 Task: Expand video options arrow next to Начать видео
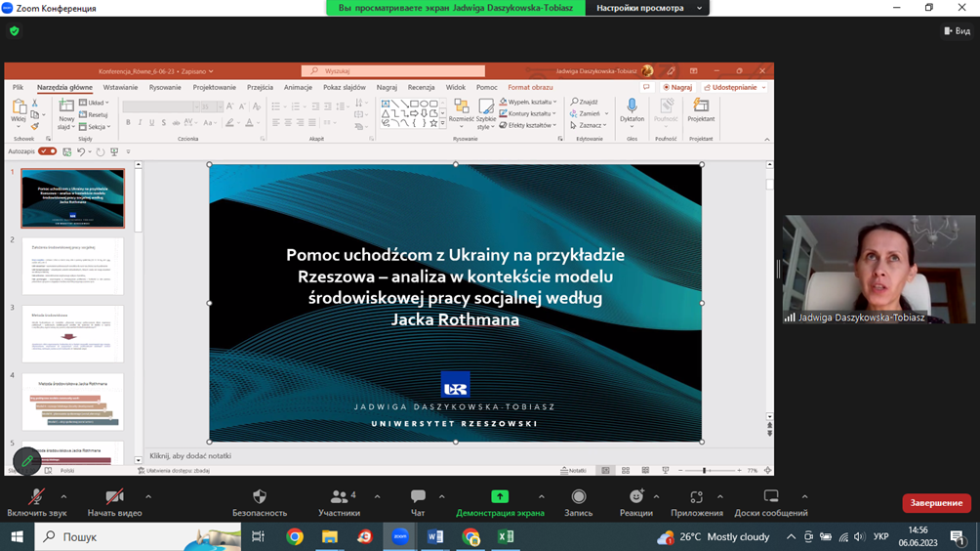(x=148, y=496)
